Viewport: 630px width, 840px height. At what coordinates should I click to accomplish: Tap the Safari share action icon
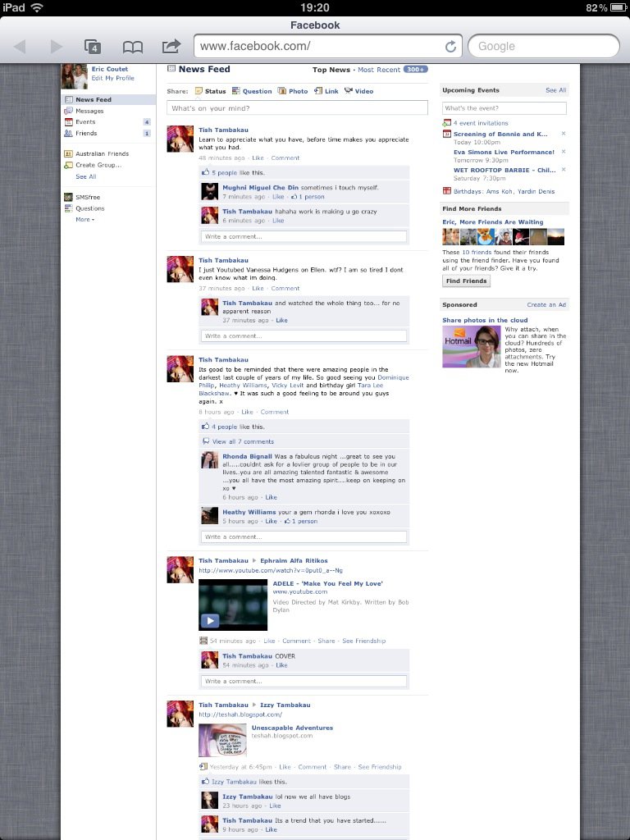pyautogui.click(x=171, y=46)
